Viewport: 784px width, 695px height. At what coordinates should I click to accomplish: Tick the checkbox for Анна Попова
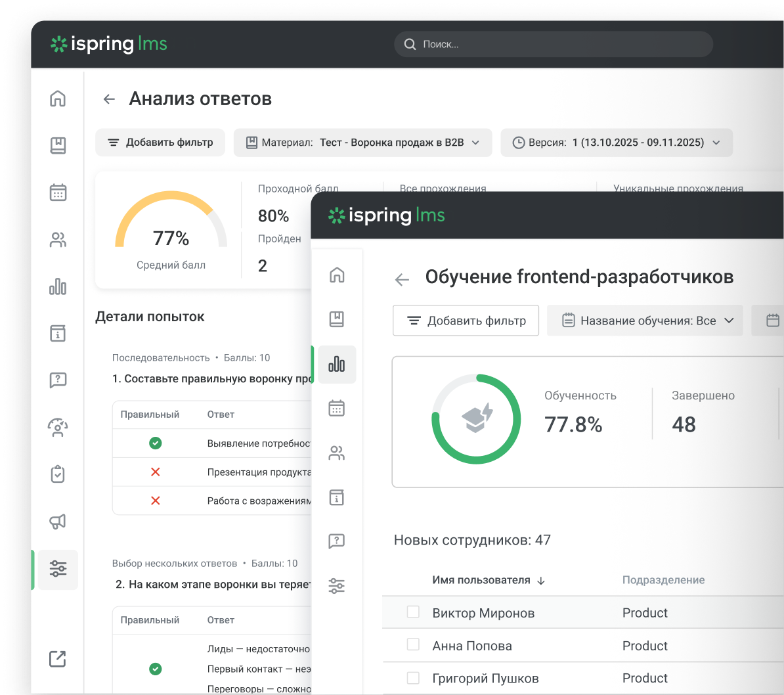(413, 644)
